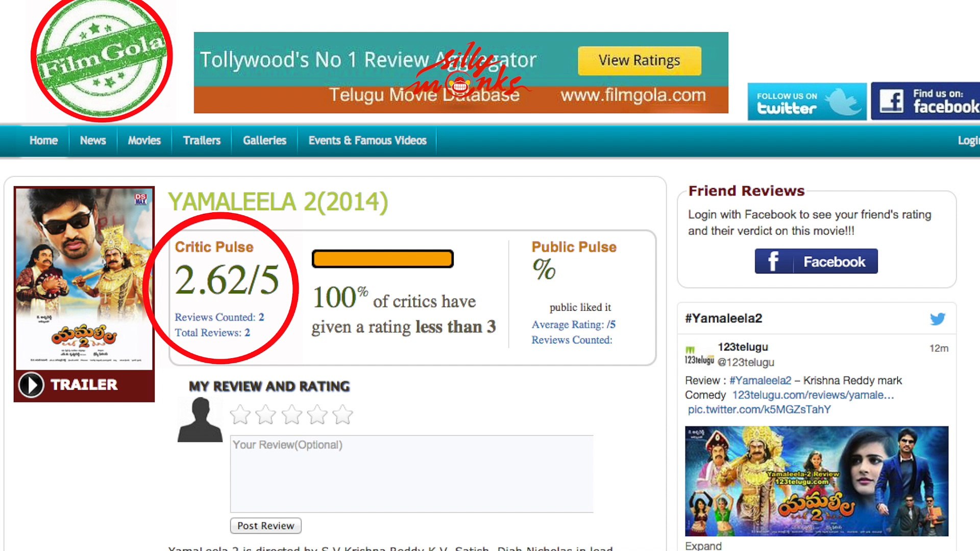
Task: Open the Movies menu
Action: (144, 140)
